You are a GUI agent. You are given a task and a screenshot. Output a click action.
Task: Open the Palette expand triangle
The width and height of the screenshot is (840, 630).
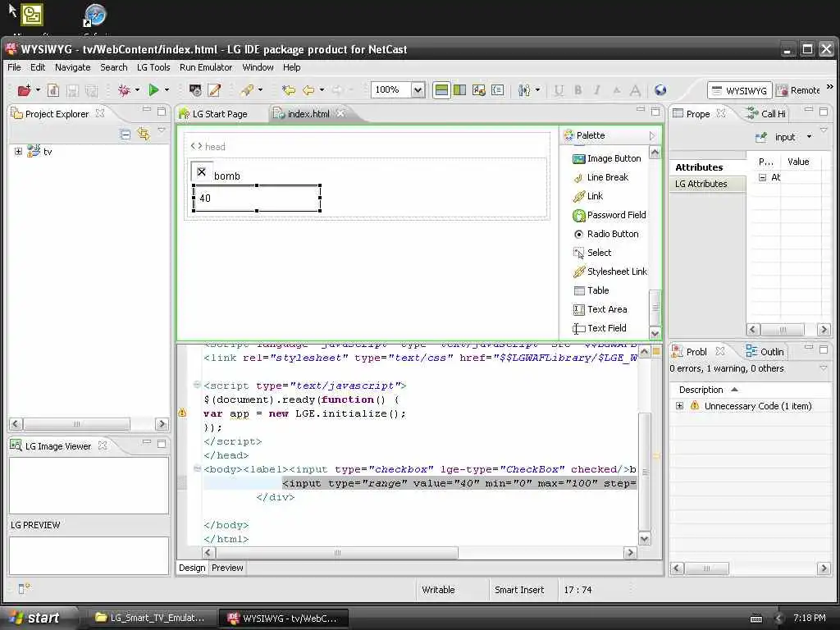(x=652, y=136)
